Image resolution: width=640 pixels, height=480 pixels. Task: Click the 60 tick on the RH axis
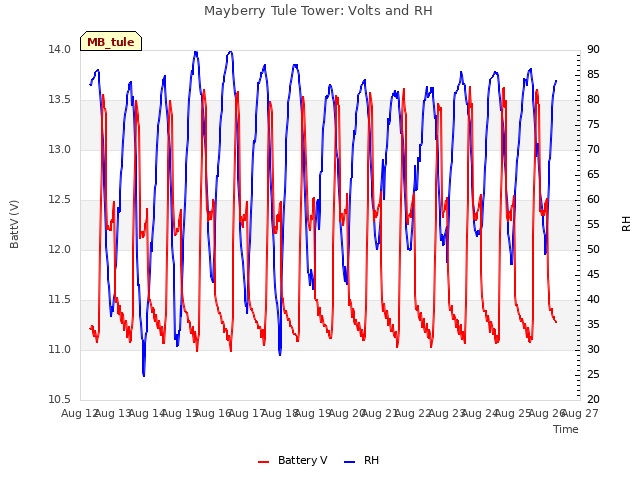pos(593,200)
